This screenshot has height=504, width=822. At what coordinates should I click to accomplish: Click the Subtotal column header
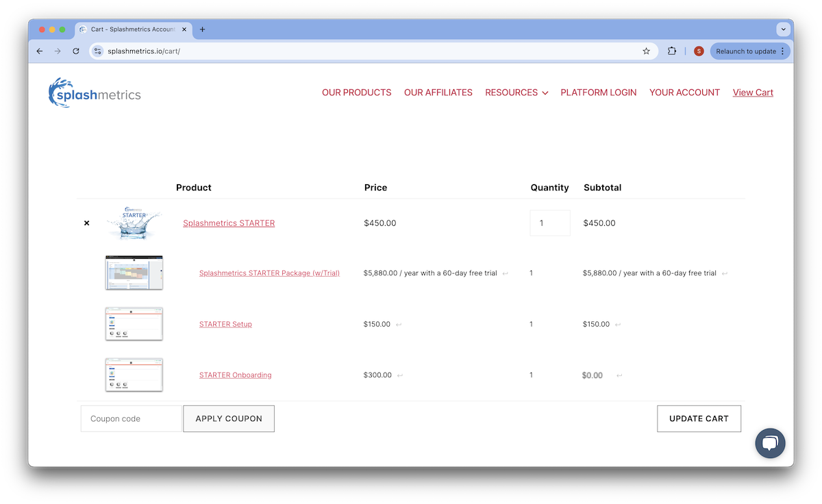coord(603,188)
